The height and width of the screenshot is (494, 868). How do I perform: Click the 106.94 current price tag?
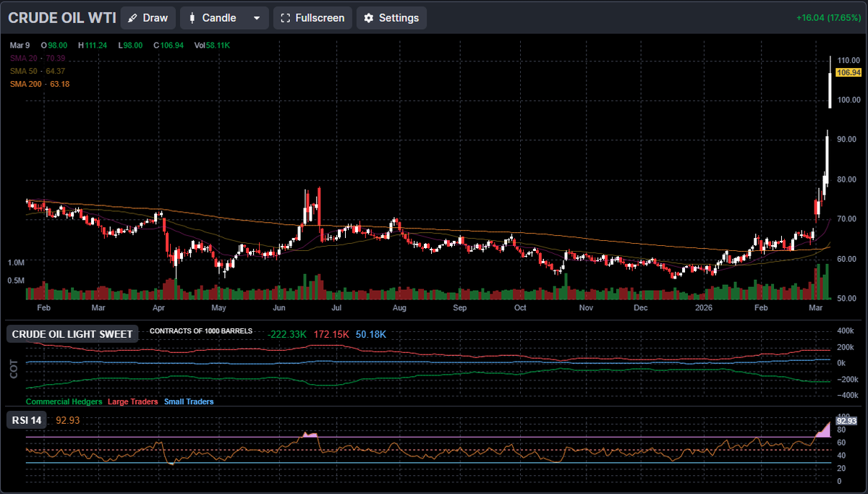click(847, 73)
